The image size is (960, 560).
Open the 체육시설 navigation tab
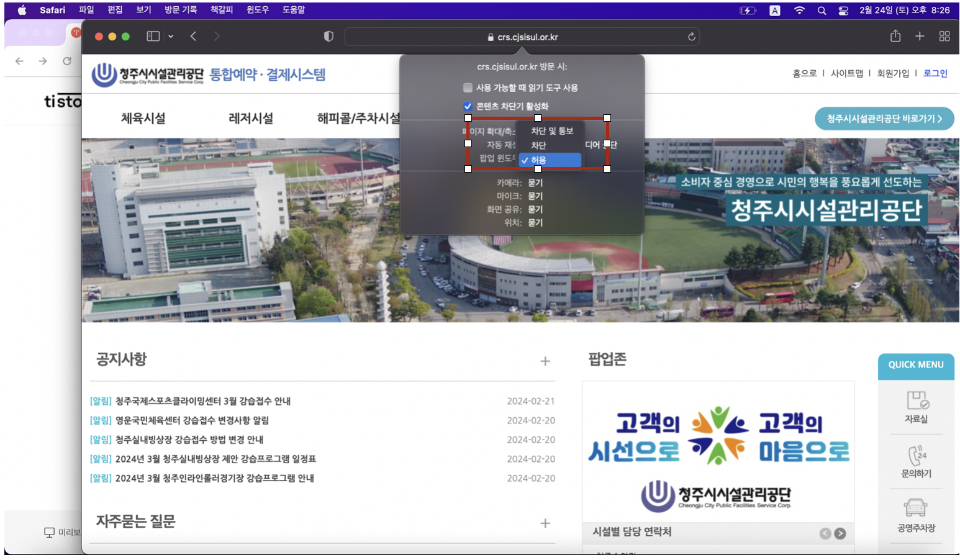tap(143, 118)
